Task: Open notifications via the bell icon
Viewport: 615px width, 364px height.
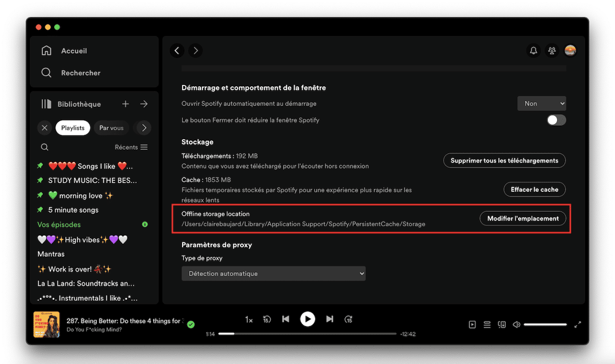Action: pyautogui.click(x=533, y=51)
